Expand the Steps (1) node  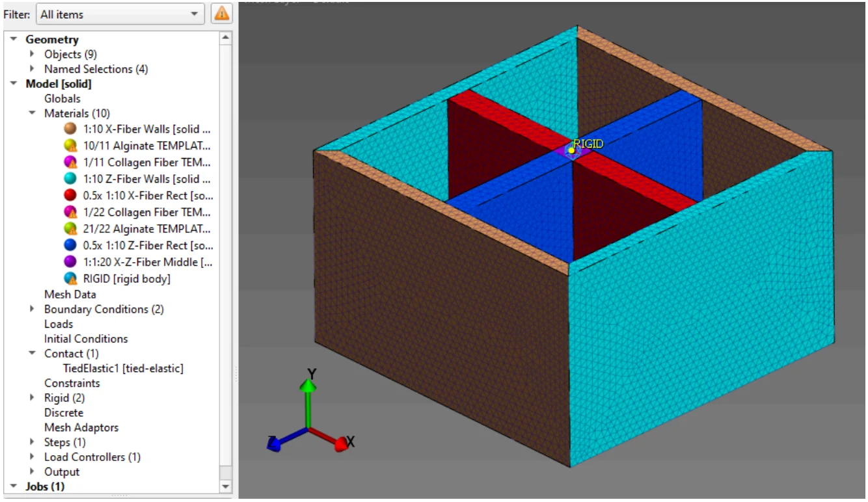[32, 442]
